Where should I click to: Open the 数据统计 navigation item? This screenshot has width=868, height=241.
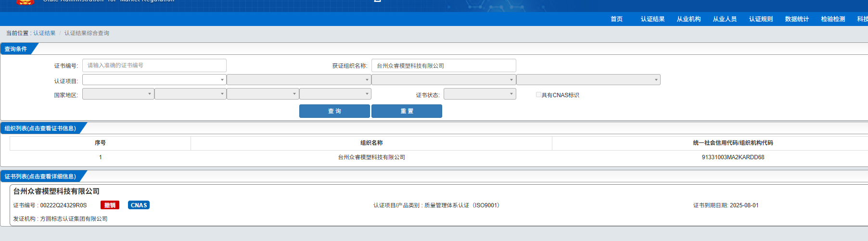[x=797, y=19]
